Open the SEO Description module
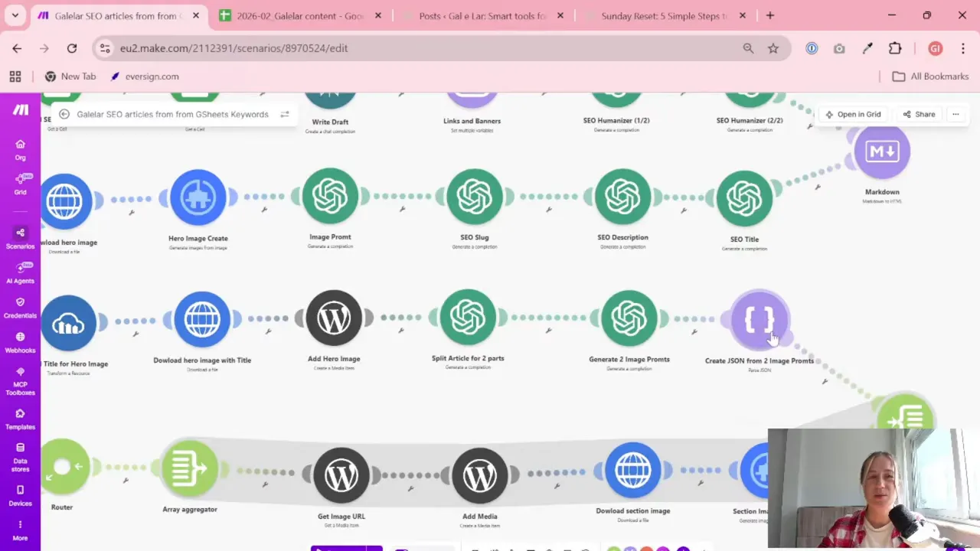Viewport: 980px width, 551px height. (x=622, y=197)
